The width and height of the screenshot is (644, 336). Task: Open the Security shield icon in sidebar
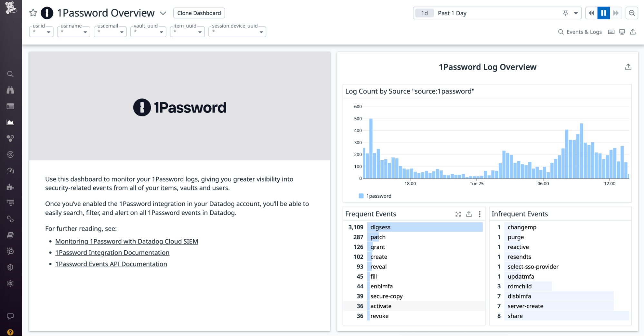point(10,267)
